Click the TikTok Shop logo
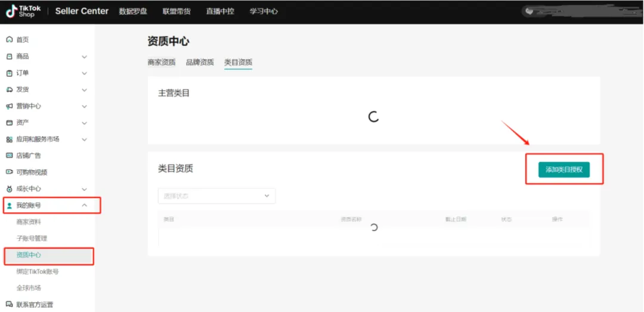This screenshot has width=644, height=312. point(23,11)
